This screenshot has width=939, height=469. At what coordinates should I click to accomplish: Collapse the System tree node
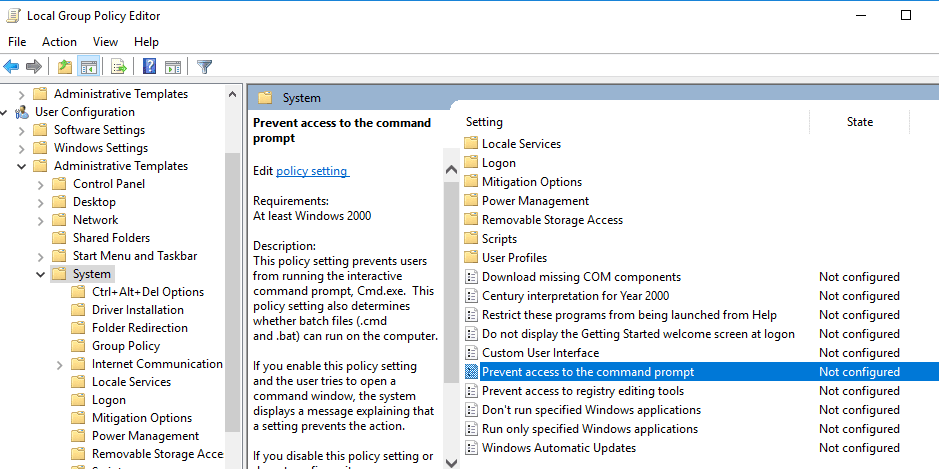(x=41, y=274)
